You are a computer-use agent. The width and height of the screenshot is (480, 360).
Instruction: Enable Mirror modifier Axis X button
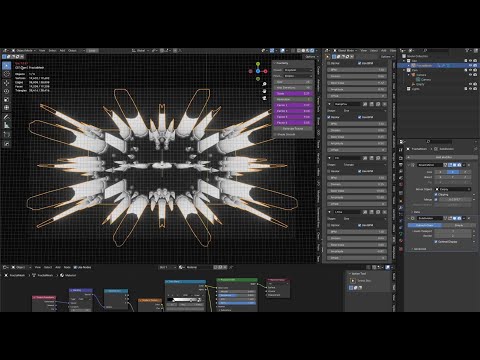[440, 172]
